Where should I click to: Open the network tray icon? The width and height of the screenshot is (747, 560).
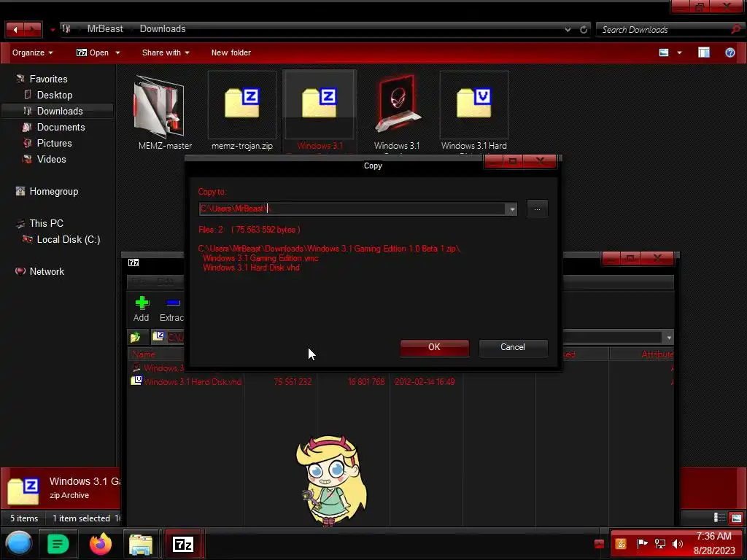coord(659,544)
